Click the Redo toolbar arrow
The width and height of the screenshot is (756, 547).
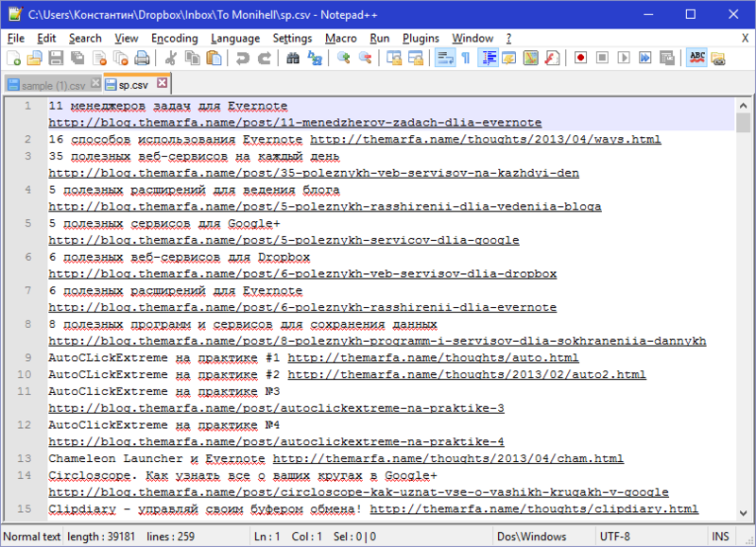(265, 59)
